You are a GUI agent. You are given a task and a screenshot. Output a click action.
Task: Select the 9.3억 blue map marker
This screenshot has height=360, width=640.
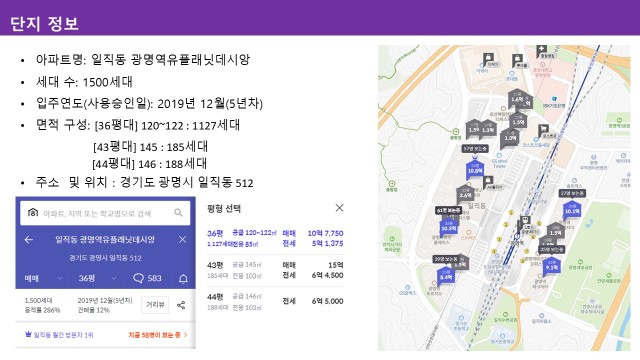(x=551, y=266)
